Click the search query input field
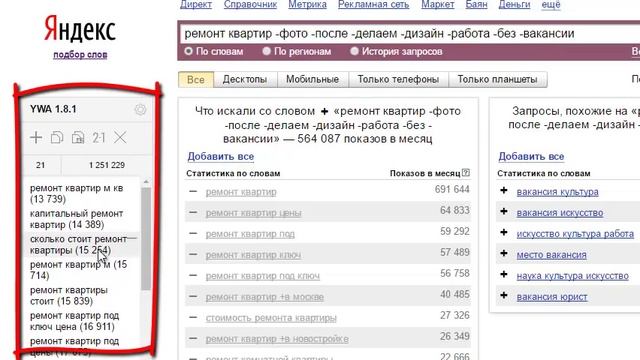640x360 pixels. click(409, 33)
